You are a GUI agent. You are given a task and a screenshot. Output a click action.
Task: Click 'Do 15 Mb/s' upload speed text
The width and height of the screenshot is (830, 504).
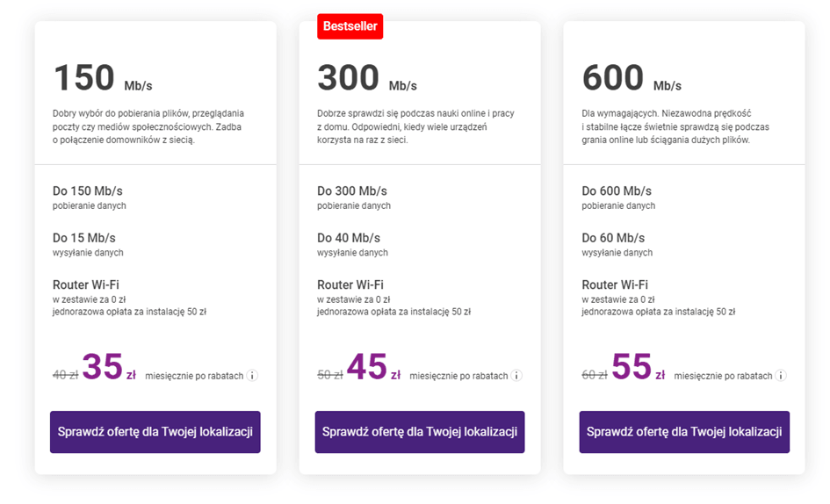(x=84, y=238)
